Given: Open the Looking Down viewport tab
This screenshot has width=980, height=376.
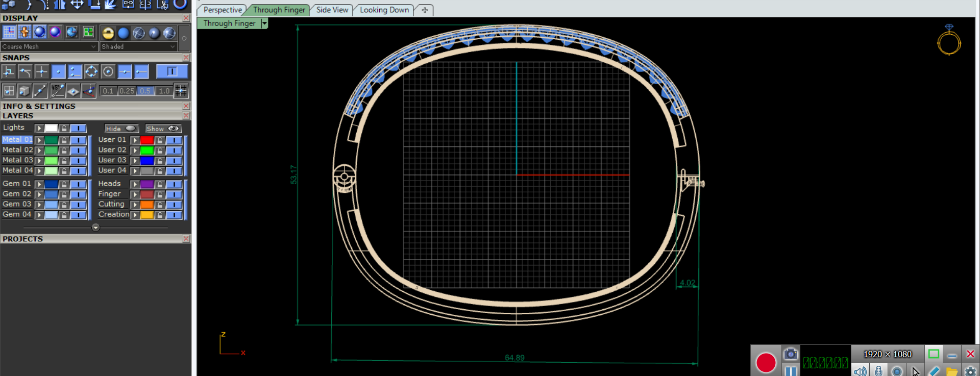Looking at the screenshot, I should coord(384,10).
